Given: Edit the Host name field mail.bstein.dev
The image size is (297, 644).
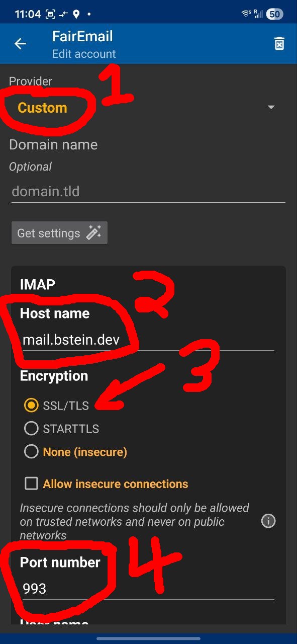Looking at the screenshot, I should [x=147, y=340].
